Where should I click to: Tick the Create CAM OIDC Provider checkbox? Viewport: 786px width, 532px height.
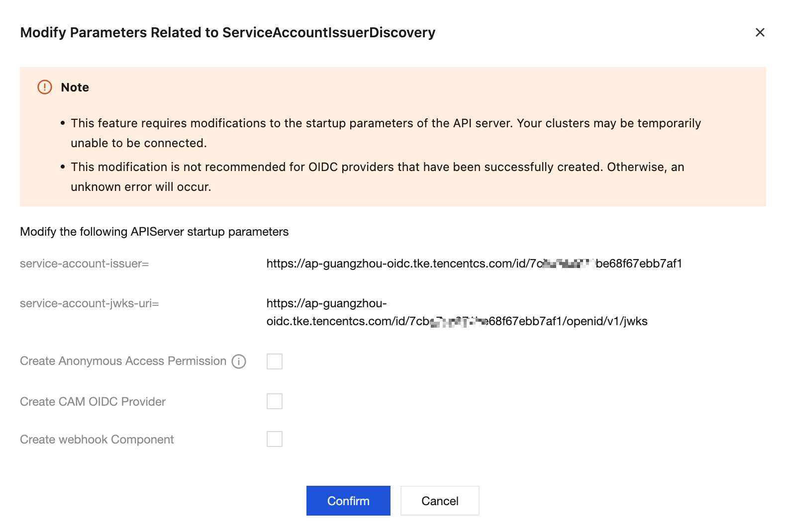coord(275,401)
